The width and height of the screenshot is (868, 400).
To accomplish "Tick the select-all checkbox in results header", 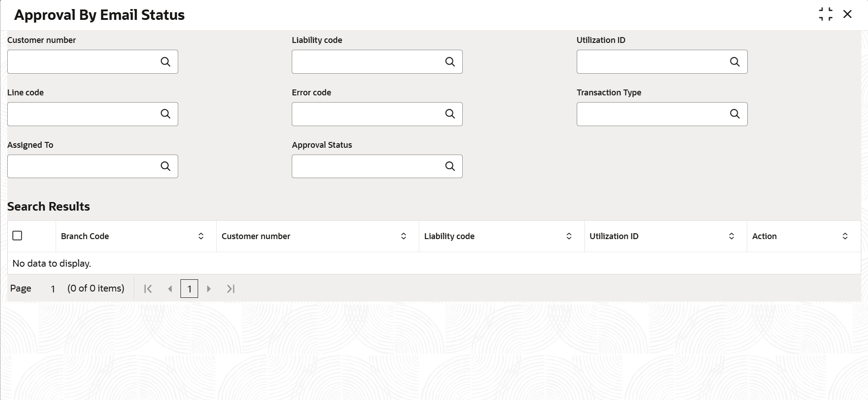I will pyautogui.click(x=17, y=235).
